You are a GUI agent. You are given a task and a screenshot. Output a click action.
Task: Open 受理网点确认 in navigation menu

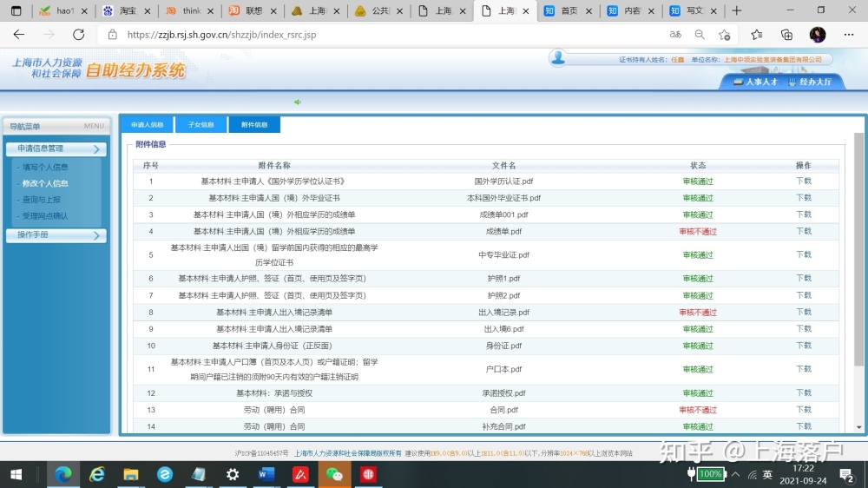click(45, 216)
